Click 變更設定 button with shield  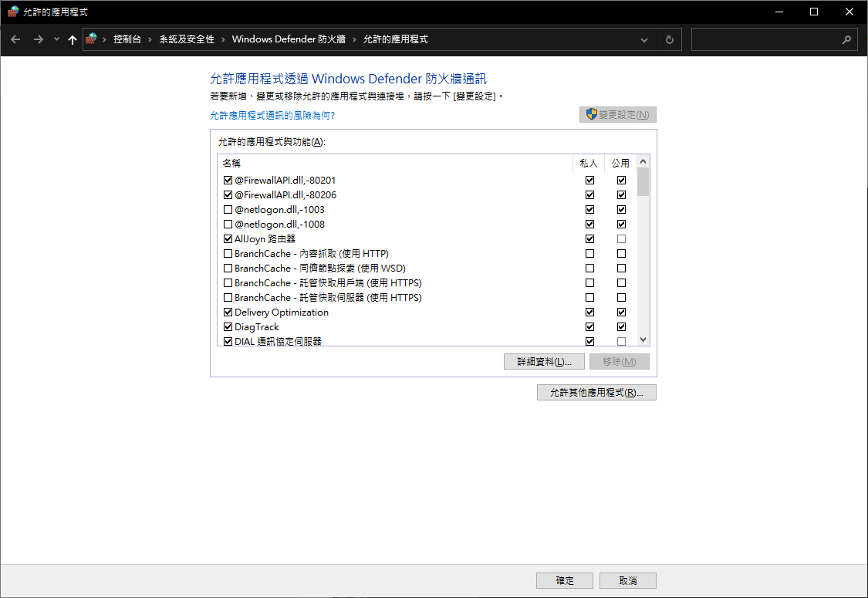[618, 115]
